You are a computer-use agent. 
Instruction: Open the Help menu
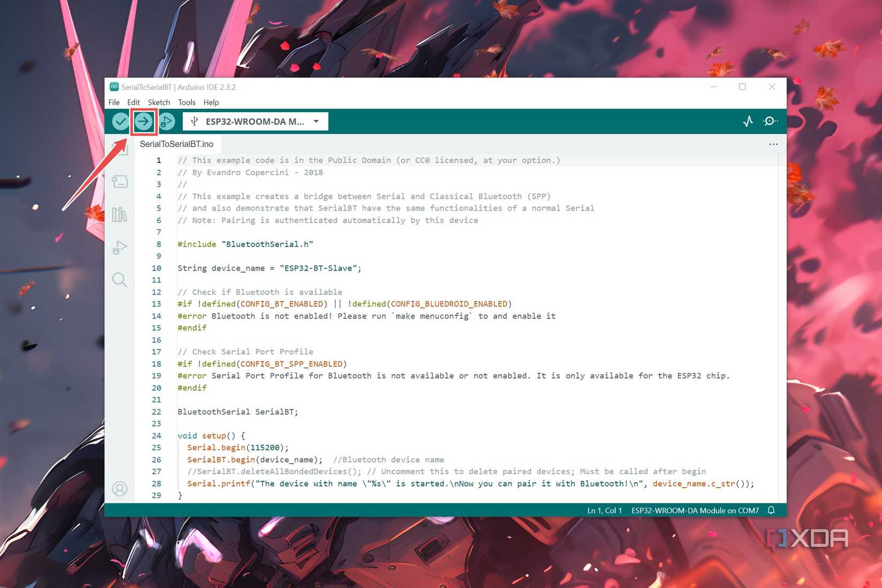(211, 102)
